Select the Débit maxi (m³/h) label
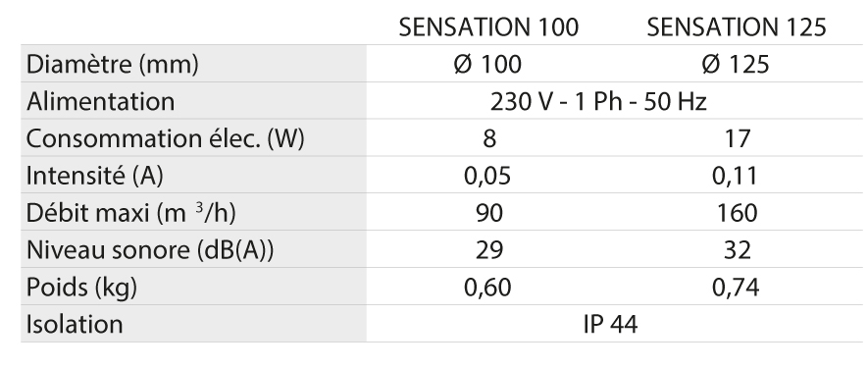The width and height of the screenshot is (868, 369). pos(130,213)
